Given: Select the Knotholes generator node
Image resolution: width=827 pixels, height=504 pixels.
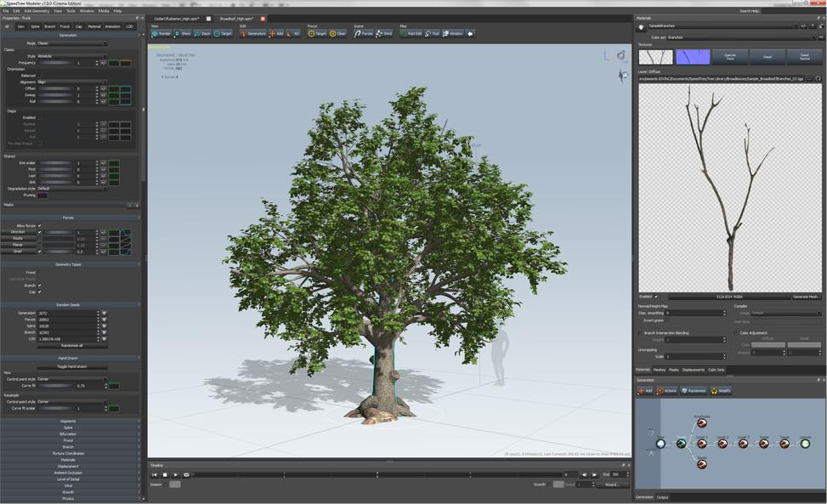Looking at the screenshot, I should (x=702, y=422).
